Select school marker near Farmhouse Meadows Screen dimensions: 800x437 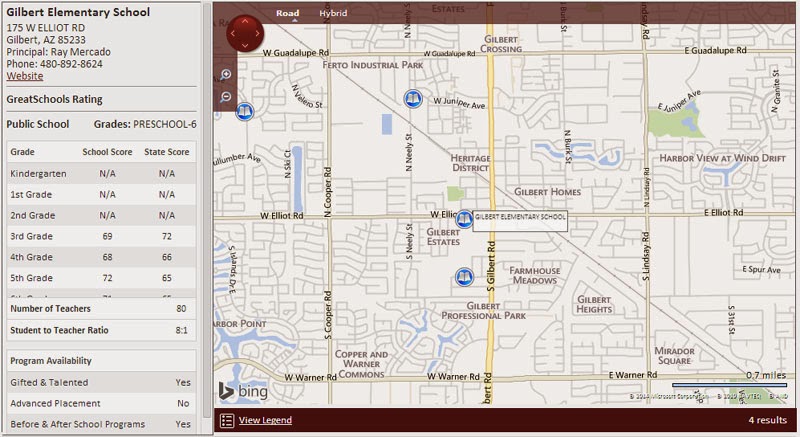(x=464, y=277)
